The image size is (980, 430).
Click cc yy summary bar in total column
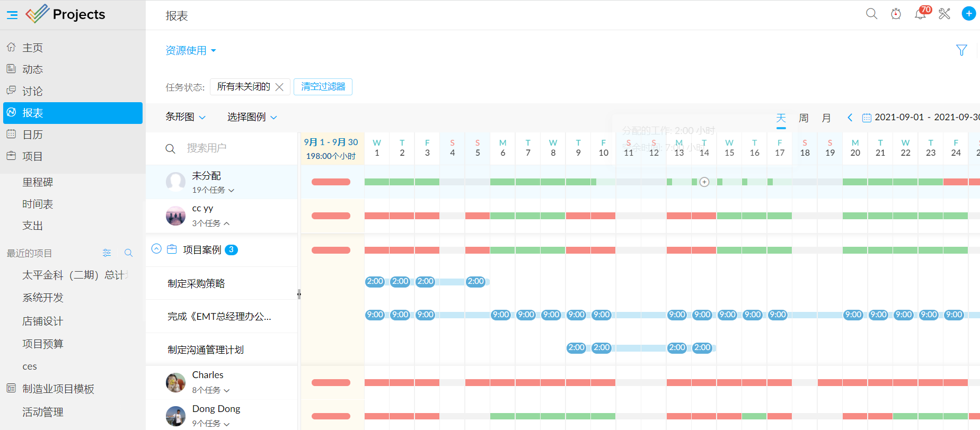[331, 216]
